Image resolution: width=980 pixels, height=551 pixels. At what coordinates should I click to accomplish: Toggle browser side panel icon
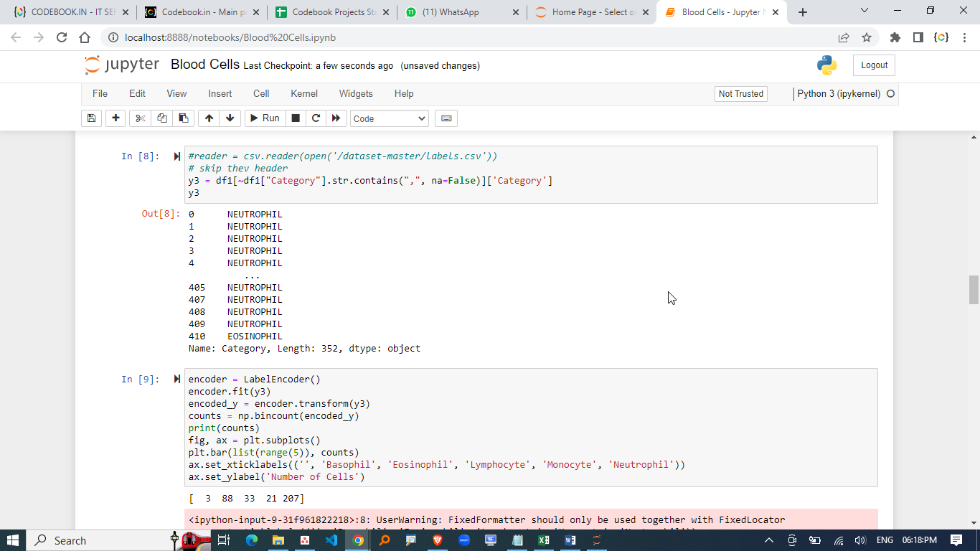tap(918, 37)
